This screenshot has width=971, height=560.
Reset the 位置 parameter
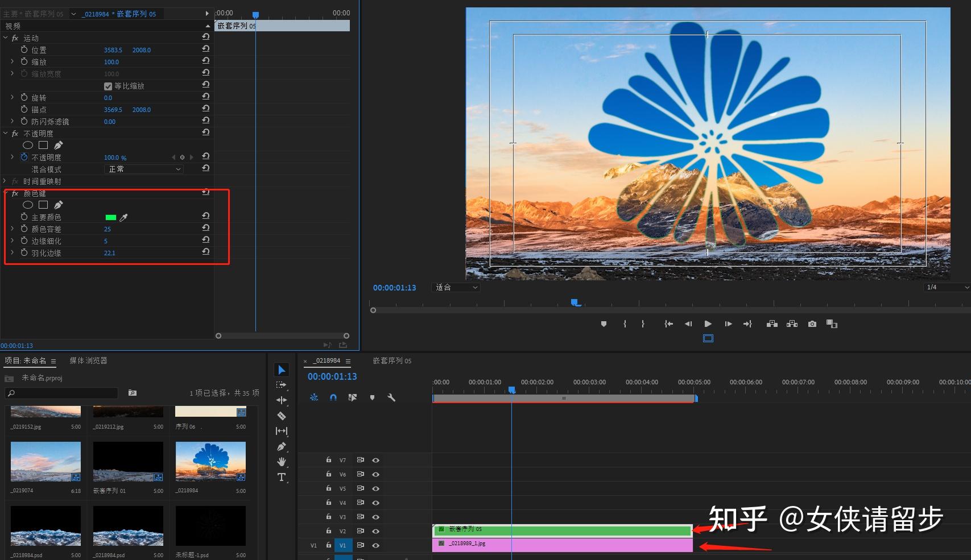206,49
